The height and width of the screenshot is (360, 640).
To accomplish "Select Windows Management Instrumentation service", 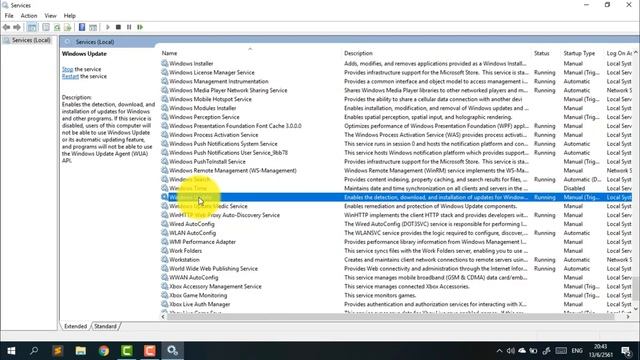I will (x=218, y=82).
